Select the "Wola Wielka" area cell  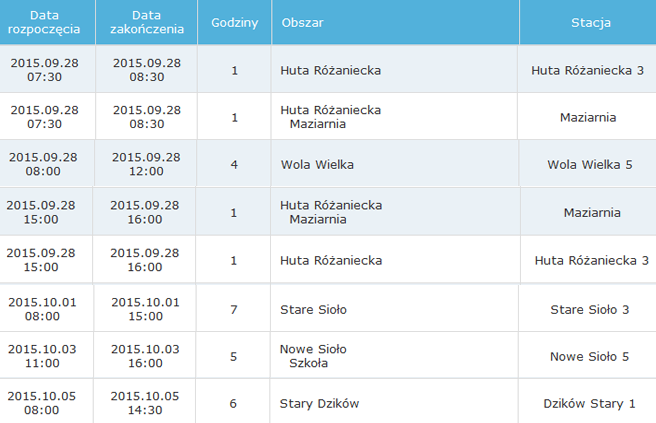(318, 164)
